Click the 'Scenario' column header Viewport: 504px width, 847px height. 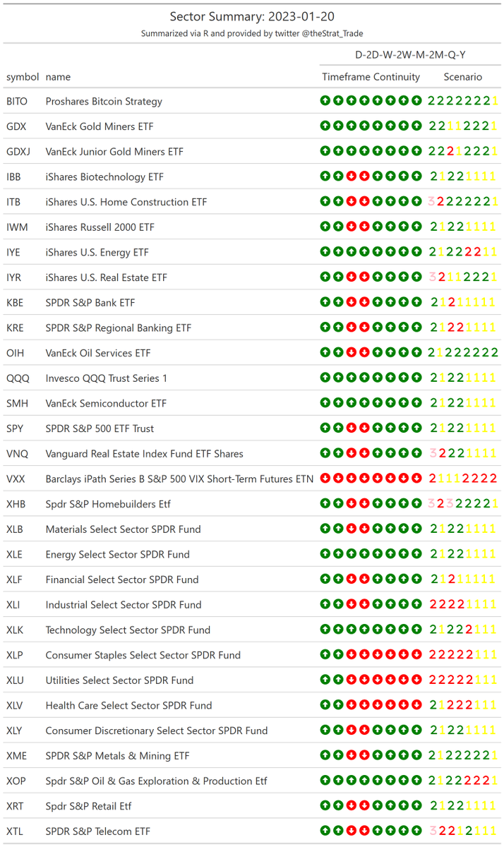pyautogui.click(x=463, y=77)
